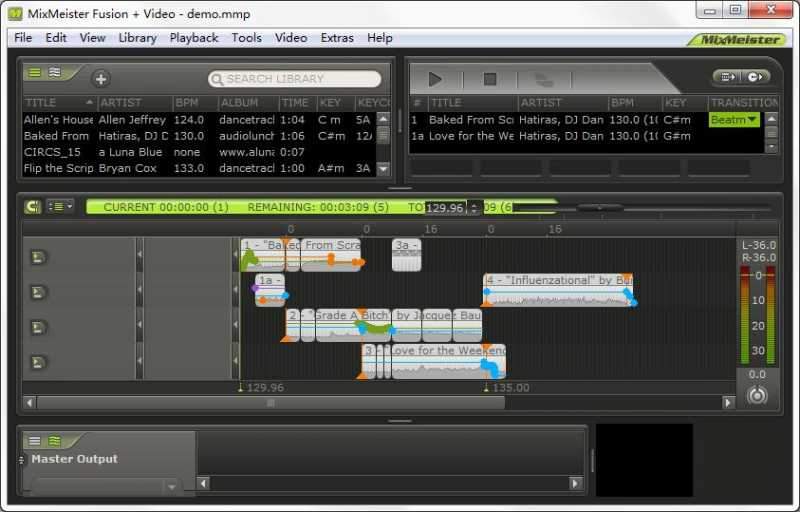Click the snap icon left of timeline options

33,206
